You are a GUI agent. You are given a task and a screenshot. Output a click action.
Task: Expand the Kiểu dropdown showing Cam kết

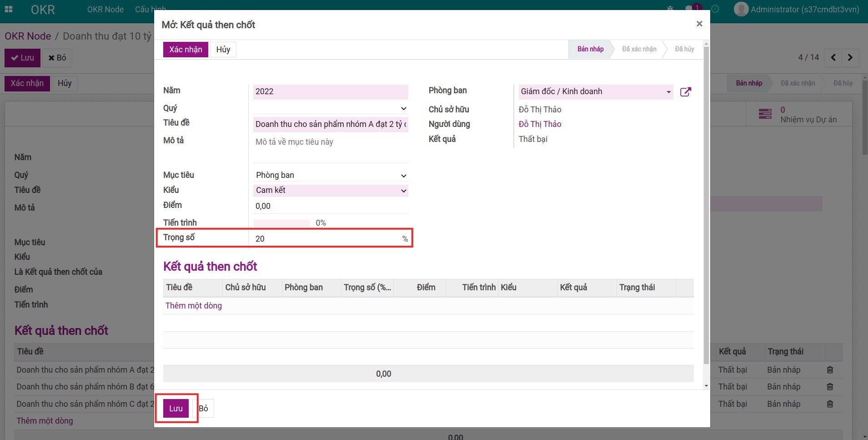330,191
